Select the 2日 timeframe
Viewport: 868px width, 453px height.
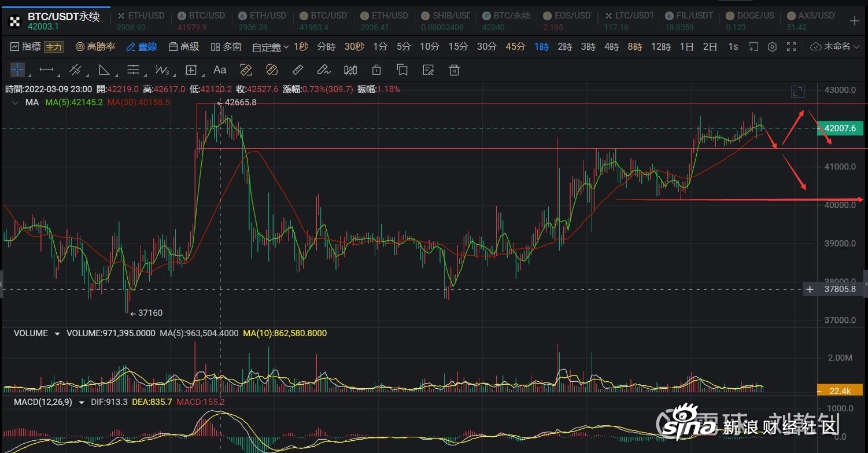pyautogui.click(x=710, y=46)
